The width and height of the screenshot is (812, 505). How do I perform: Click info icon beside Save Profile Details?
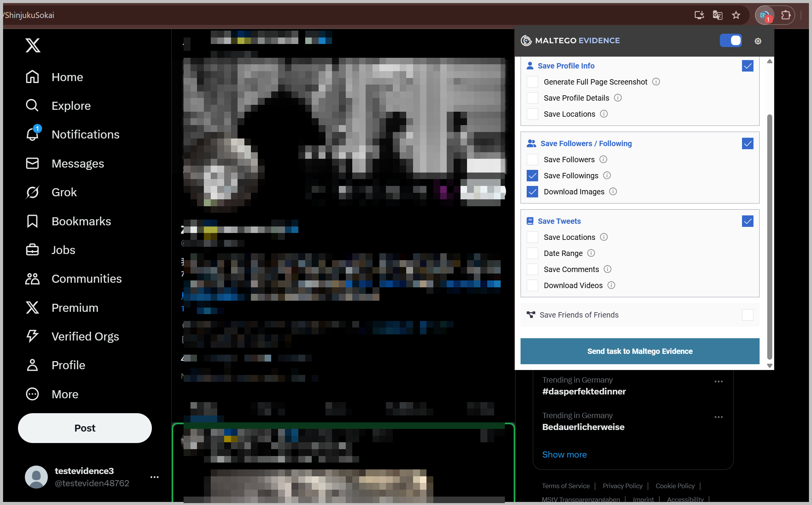pyautogui.click(x=618, y=98)
